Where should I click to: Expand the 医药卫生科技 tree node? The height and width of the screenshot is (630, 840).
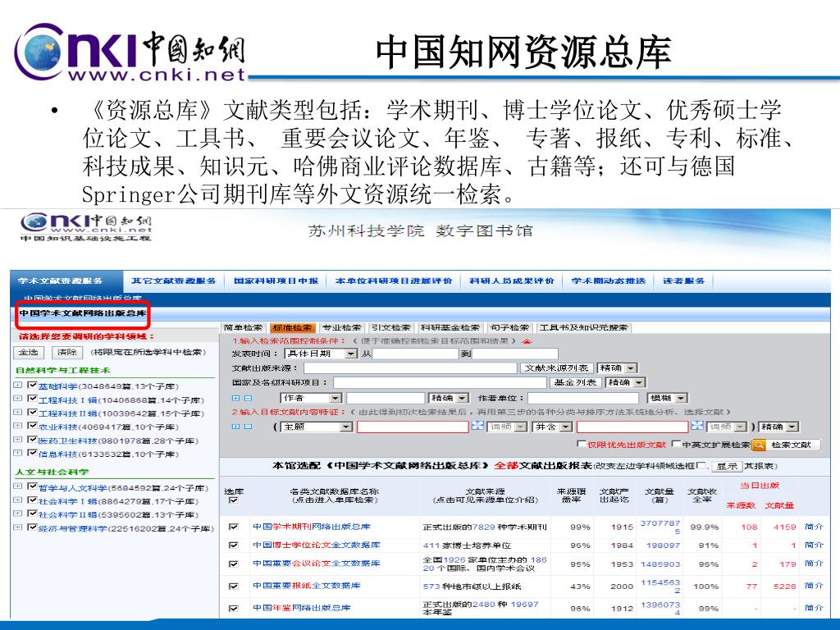18,440
